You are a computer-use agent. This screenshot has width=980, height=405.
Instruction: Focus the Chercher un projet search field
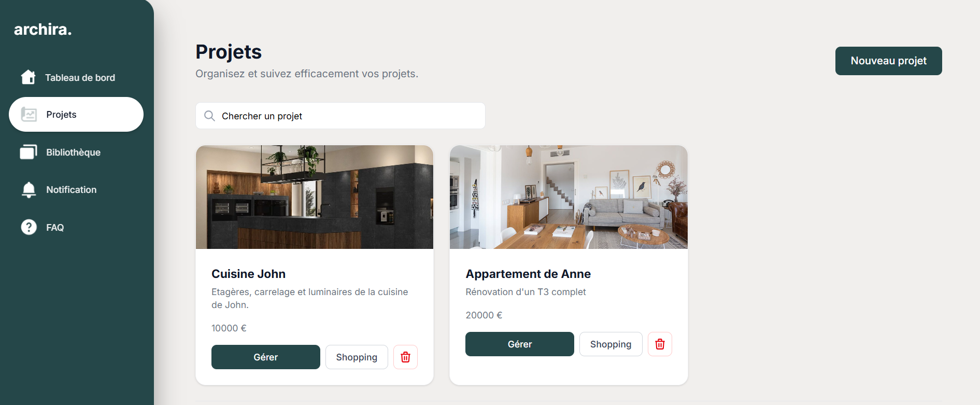340,116
